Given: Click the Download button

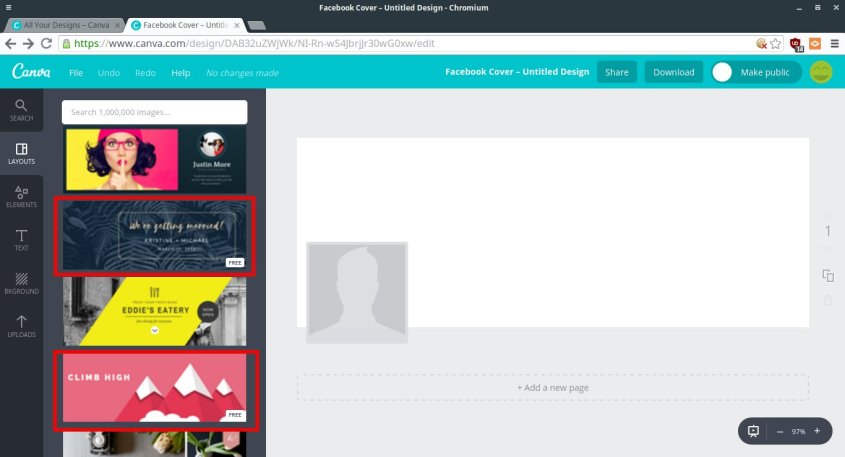Looking at the screenshot, I should pyautogui.click(x=673, y=72).
